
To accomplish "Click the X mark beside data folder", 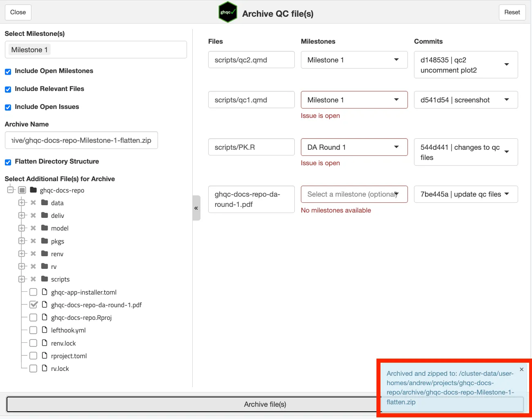I will [33, 203].
